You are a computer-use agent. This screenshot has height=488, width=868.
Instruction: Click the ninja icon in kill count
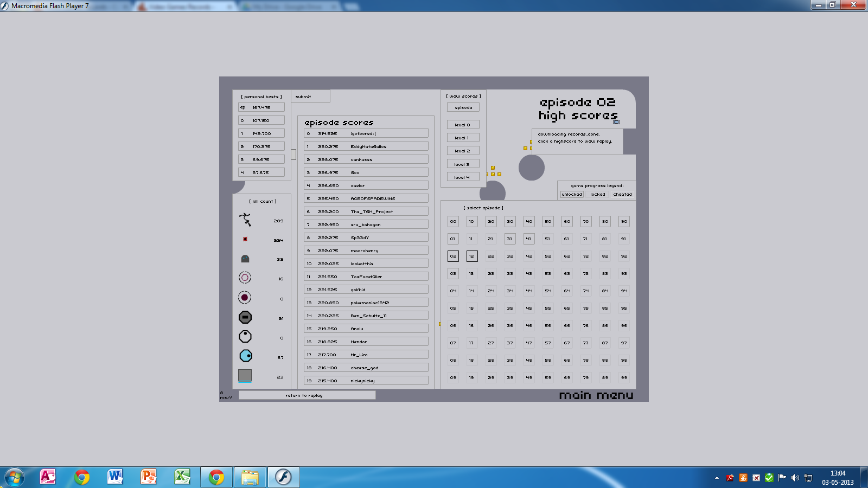tap(245, 220)
